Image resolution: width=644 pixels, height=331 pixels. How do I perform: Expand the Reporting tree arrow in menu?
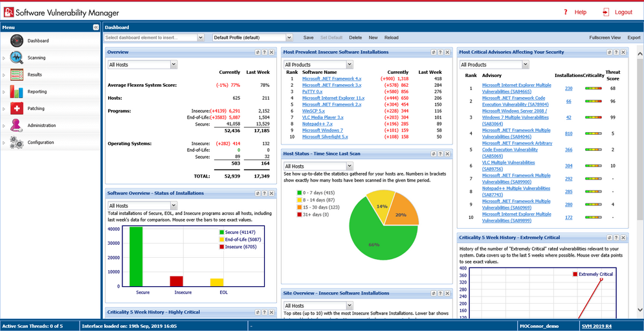[x=4, y=92]
